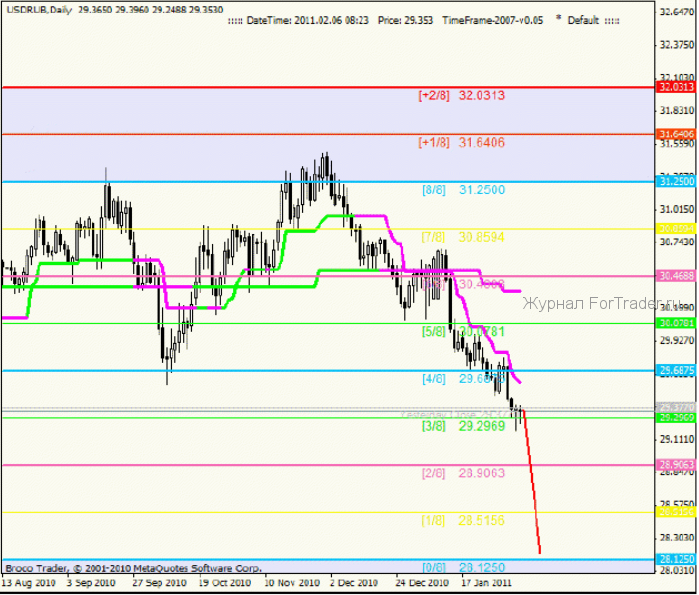Click the 32.3750 price scale value
Image resolution: width=699 pixels, height=595 pixels.
(x=677, y=45)
